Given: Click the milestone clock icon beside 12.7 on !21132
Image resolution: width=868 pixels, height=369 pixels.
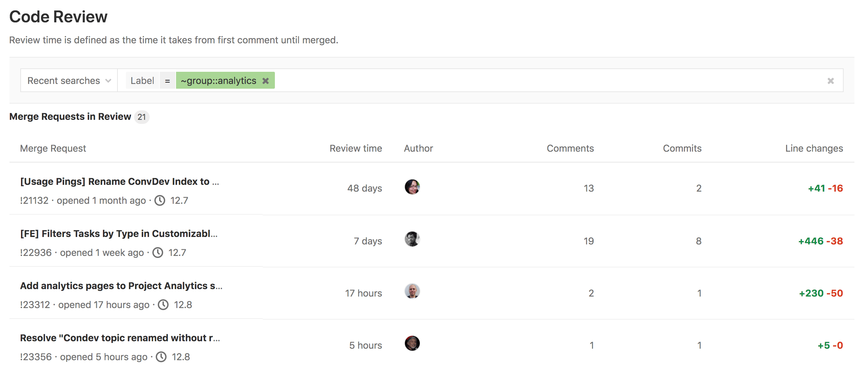Looking at the screenshot, I should [x=160, y=200].
